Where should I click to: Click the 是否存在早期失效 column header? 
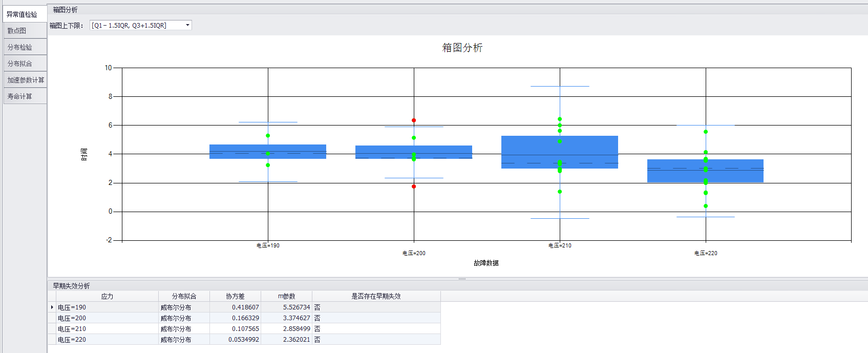pyautogui.click(x=376, y=296)
